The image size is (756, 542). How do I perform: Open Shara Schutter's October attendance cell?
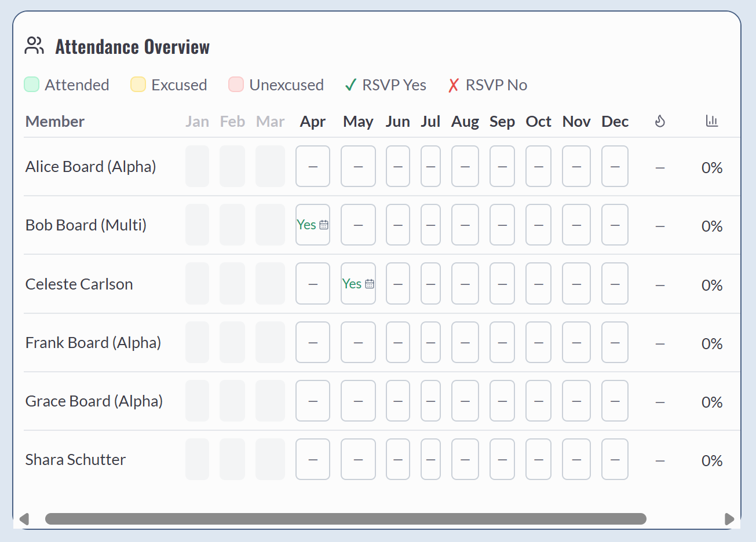pyautogui.click(x=539, y=459)
